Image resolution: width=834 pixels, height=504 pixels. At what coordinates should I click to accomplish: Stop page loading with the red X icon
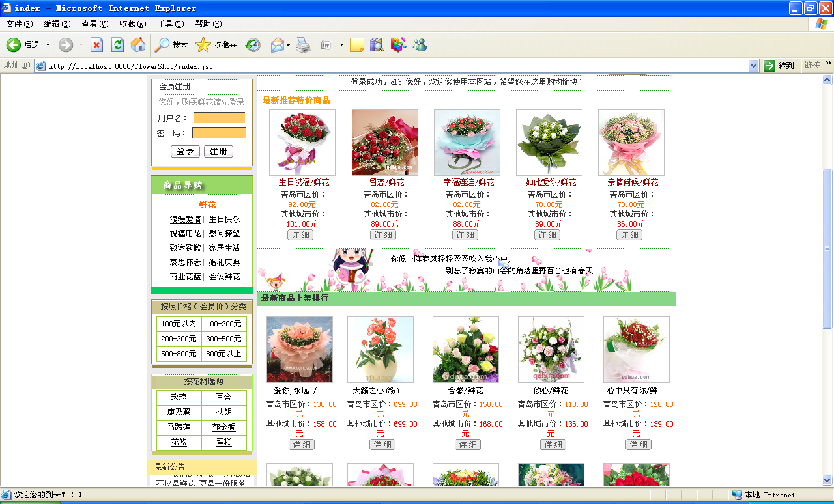click(96, 45)
